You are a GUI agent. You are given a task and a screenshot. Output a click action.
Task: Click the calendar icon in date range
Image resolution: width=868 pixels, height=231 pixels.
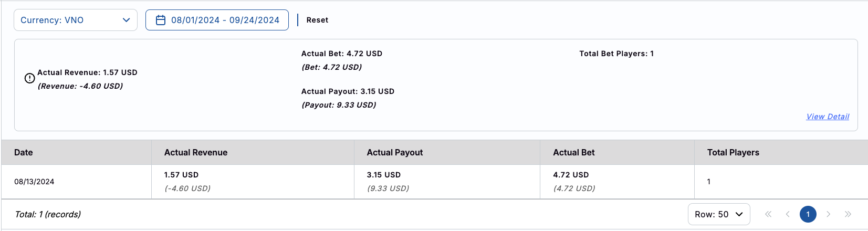(161, 20)
